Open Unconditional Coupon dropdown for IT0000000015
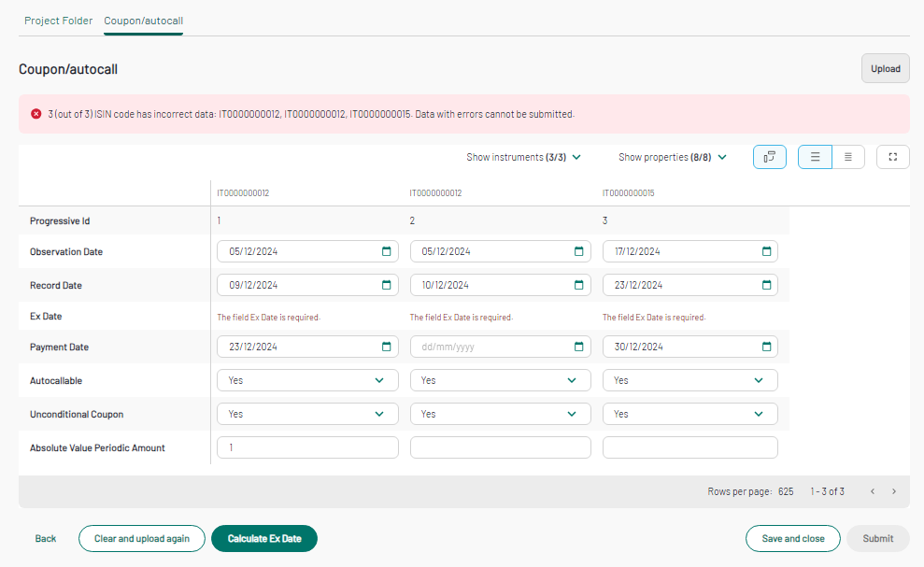924x567 pixels. pyautogui.click(x=690, y=414)
